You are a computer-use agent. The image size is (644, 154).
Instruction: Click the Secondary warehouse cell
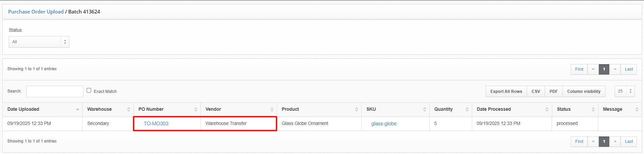point(108,124)
